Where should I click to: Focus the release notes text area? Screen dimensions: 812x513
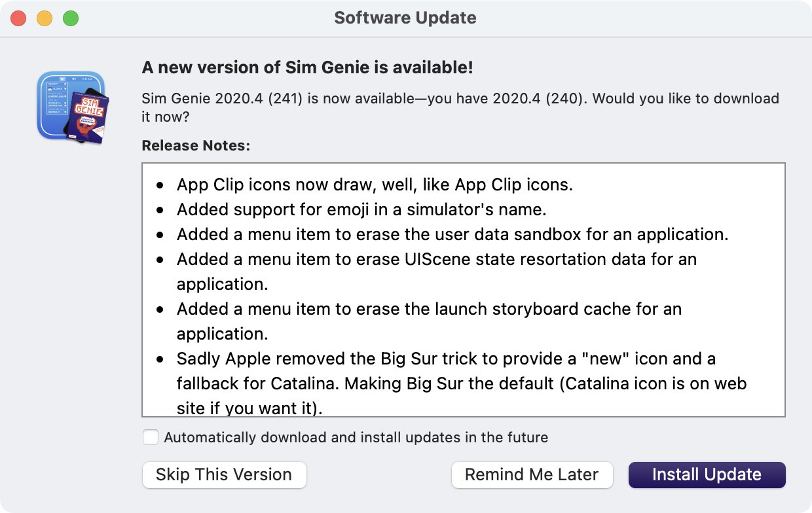click(464, 289)
